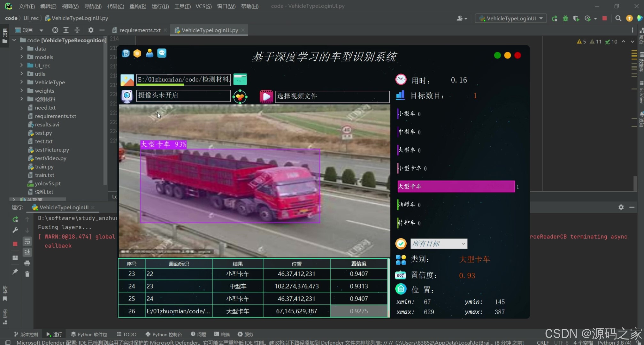Click the camera/webcam detection icon
The width and height of the screenshot is (644, 345).
127,96
